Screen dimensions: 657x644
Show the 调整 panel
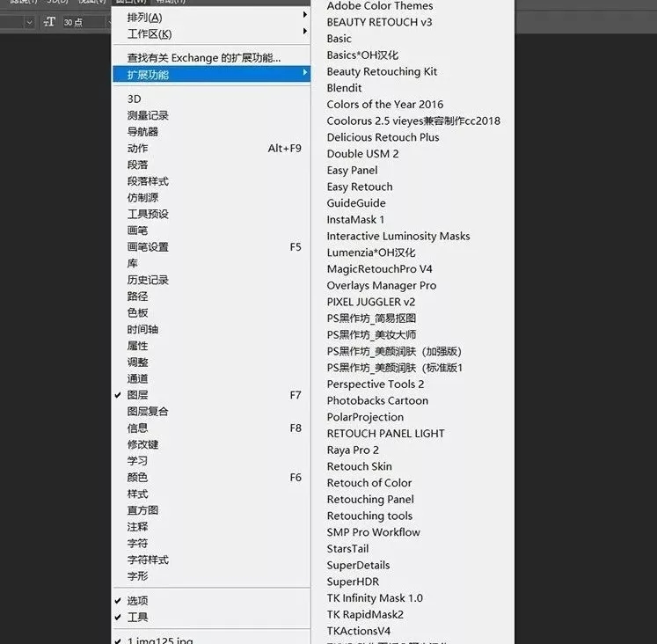click(x=212, y=362)
